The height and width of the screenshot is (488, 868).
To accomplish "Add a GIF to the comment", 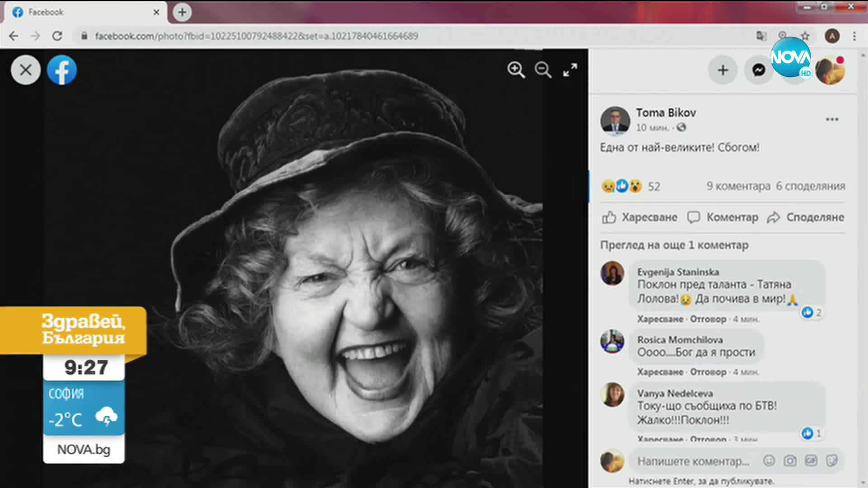I will (811, 461).
